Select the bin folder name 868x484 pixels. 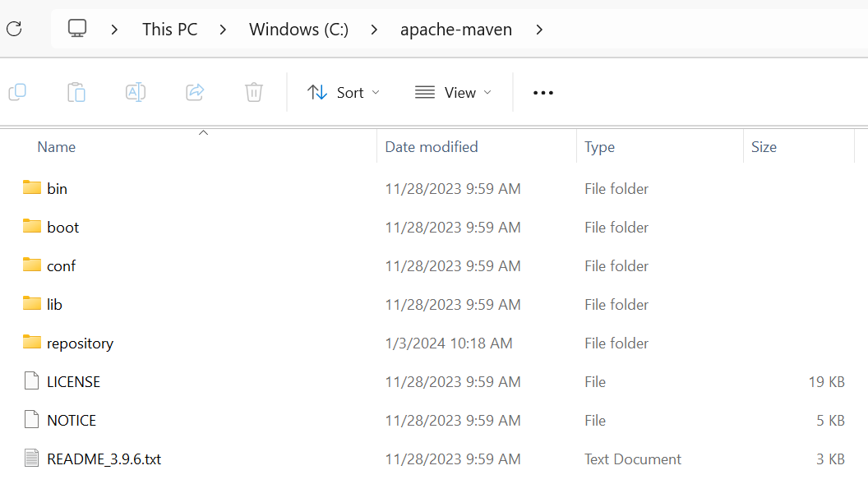pyautogui.click(x=57, y=189)
